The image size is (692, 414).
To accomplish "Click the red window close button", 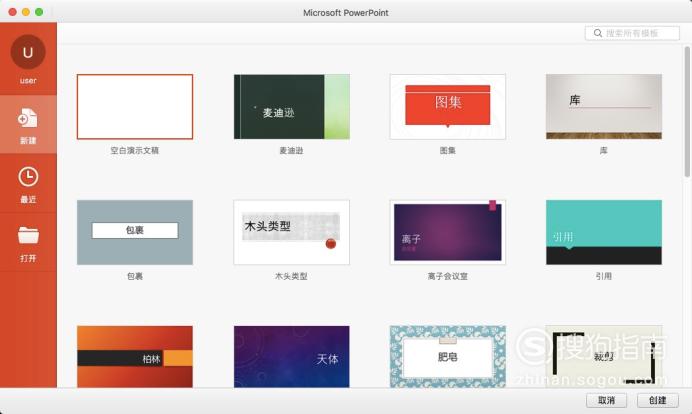I will [12, 12].
